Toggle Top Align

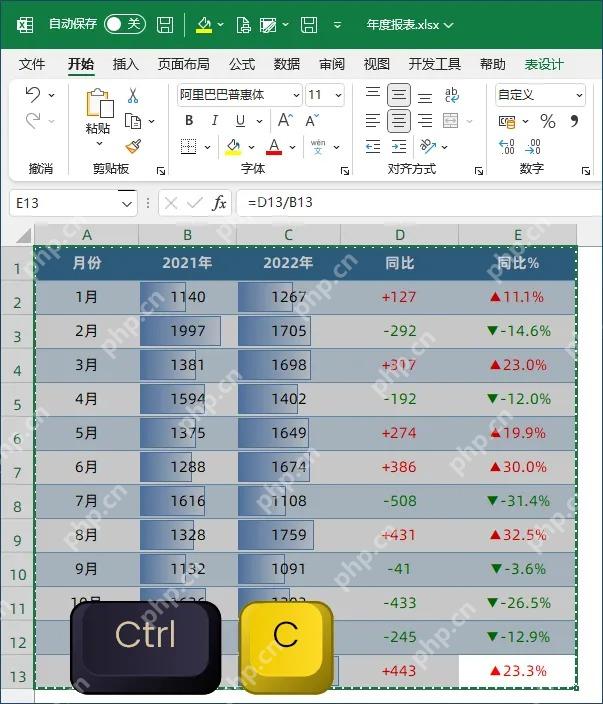pyautogui.click(x=373, y=92)
